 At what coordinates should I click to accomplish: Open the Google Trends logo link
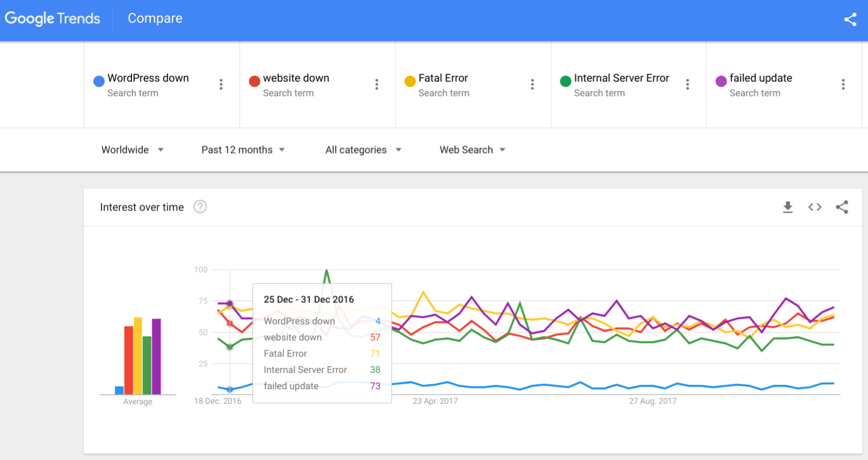coord(52,18)
